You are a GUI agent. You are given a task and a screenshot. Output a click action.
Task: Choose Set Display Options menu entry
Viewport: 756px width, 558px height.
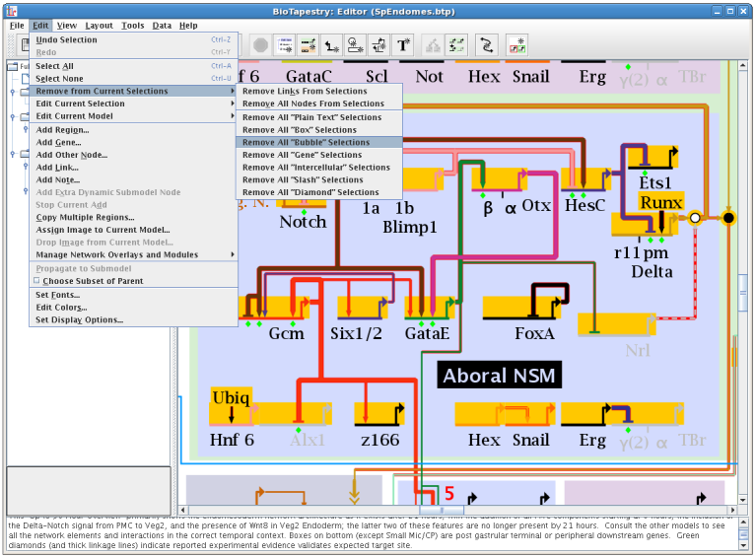(79, 320)
